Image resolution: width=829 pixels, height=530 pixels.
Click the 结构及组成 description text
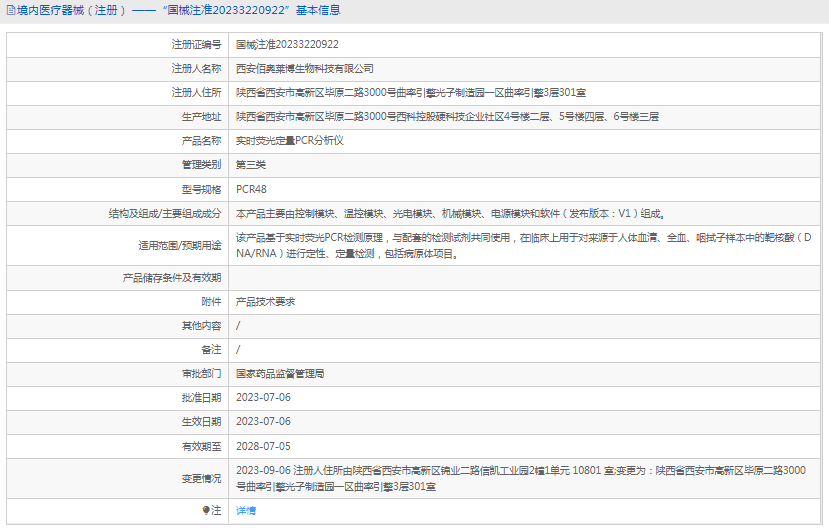(451, 214)
